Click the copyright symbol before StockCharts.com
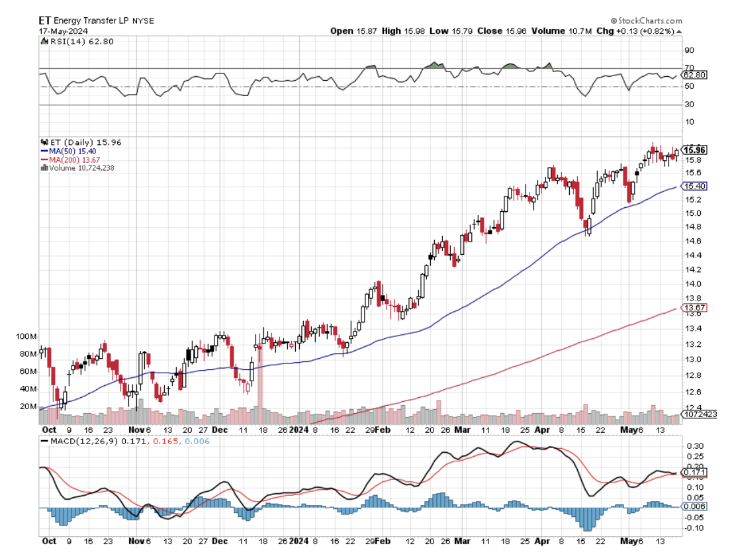Image resolution: width=732 pixels, height=560 pixels. point(614,21)
